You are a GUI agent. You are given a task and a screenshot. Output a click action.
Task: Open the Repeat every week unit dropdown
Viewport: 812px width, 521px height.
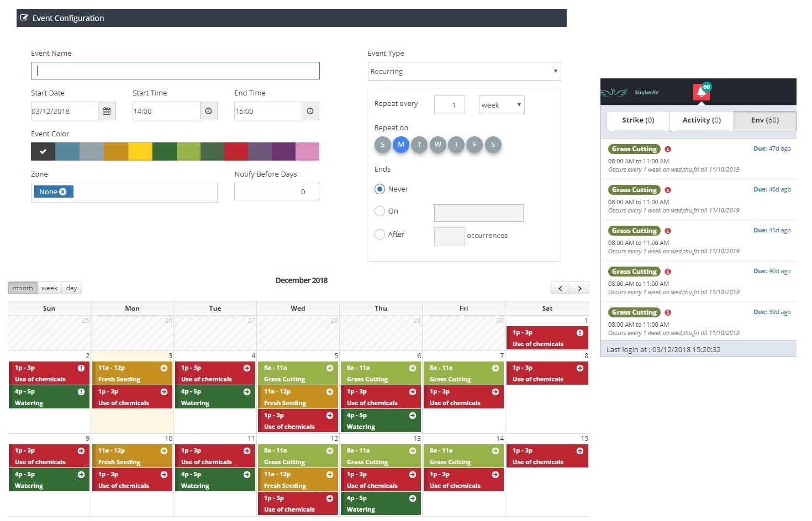pyautogui.click(x=501, y=105)
